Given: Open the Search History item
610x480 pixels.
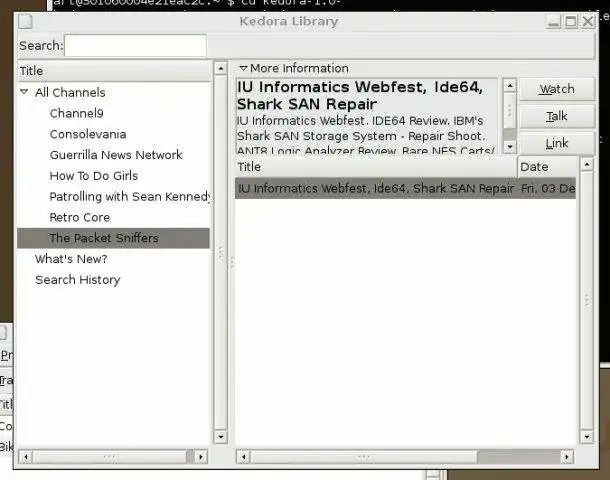Looking at the screenshot, I should pos(78,280).
